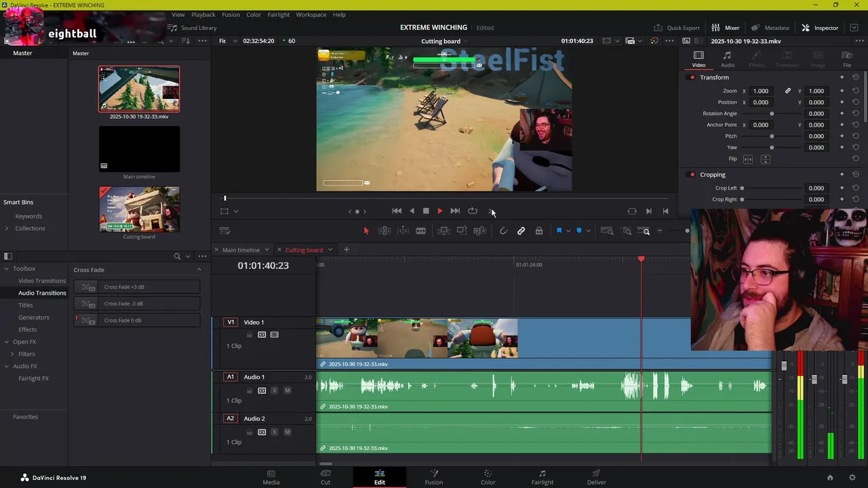Screen dimensions: 868x488
Task: Open the Inspector panel
Action: point(820,28)
